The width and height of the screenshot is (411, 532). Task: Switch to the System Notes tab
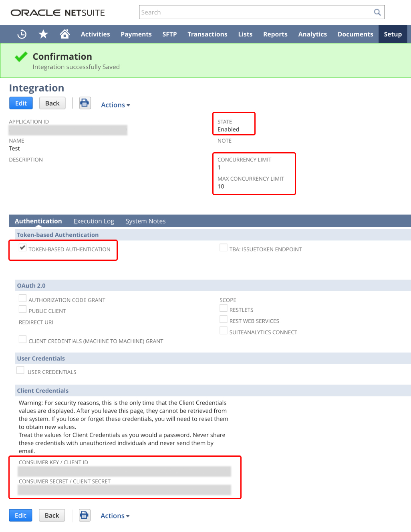(145, 221)
